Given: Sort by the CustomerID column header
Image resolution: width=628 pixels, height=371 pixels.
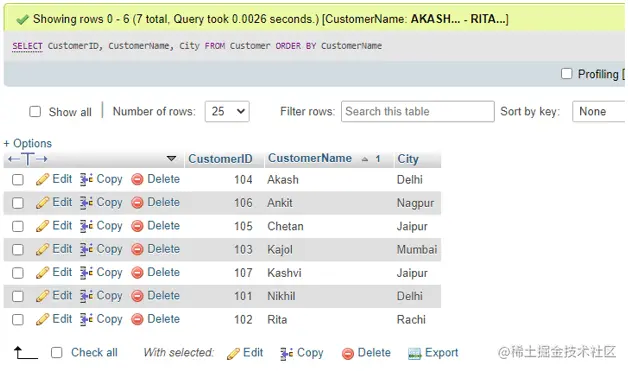Looking at the screenshot, I should (x=220, y=159).
